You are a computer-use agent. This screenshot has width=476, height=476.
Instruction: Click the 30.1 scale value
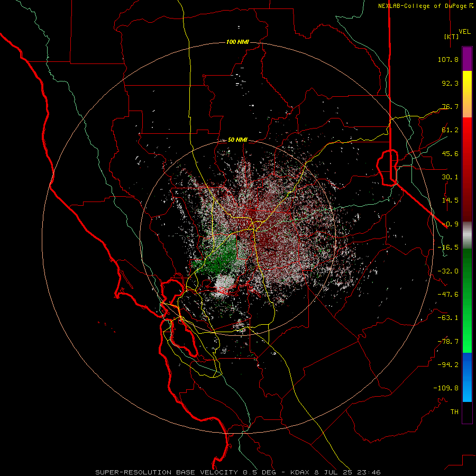tap(450, 177)
